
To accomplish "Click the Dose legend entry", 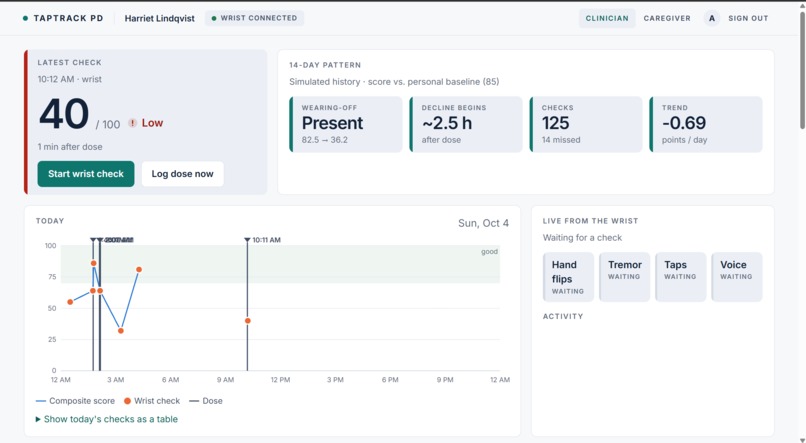I will pyautogui.click(x=206, y=401).
